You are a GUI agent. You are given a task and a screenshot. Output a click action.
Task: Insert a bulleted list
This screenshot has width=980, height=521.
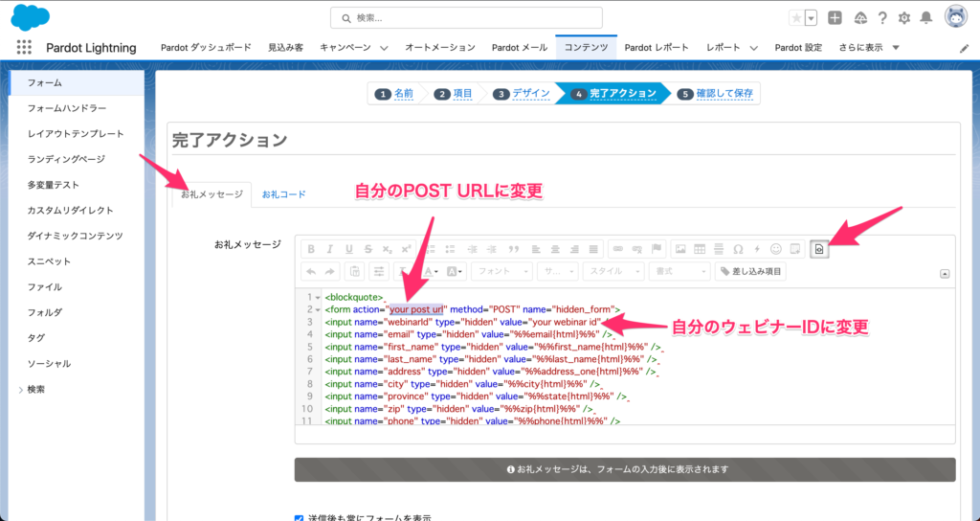point(450,249)
